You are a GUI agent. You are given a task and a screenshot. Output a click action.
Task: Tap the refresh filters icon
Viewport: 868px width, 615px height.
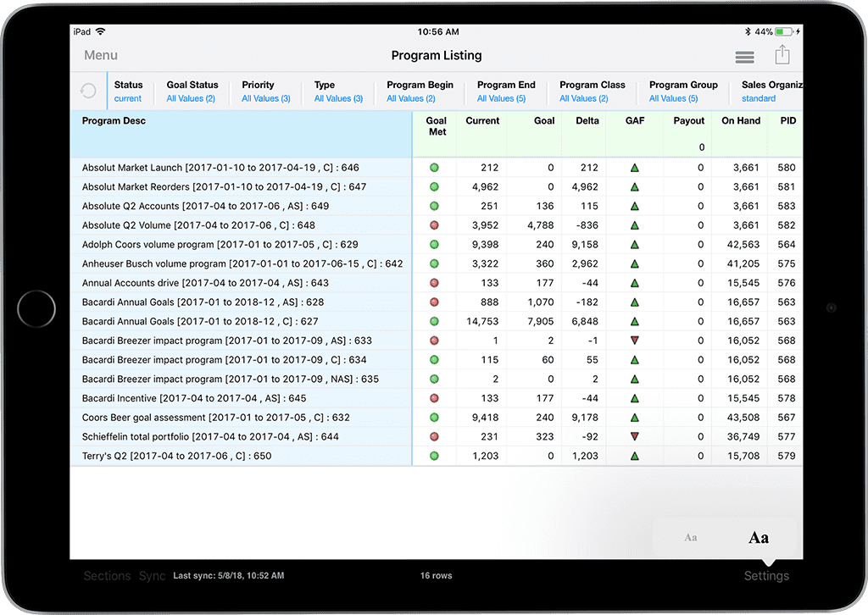[88, 91]
